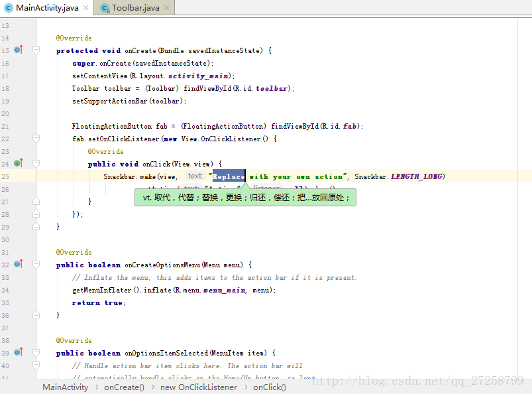Click return true statement on line 35
Viewport: 532px width, 394px height.
[x=99, y=303]
